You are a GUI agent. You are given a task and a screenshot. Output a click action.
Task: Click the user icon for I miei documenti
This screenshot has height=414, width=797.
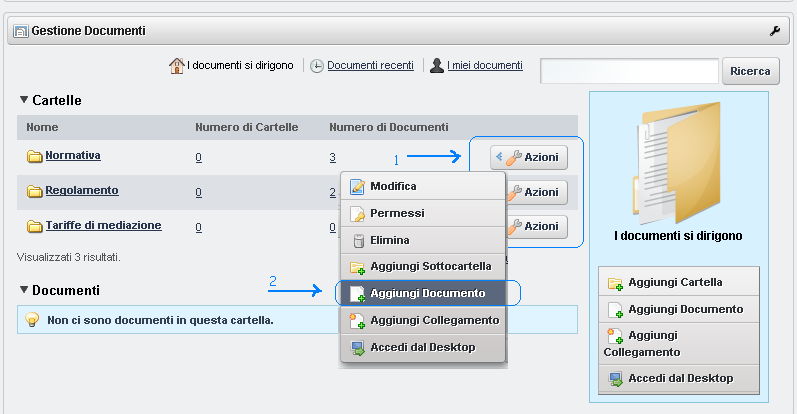coord(437,66)
